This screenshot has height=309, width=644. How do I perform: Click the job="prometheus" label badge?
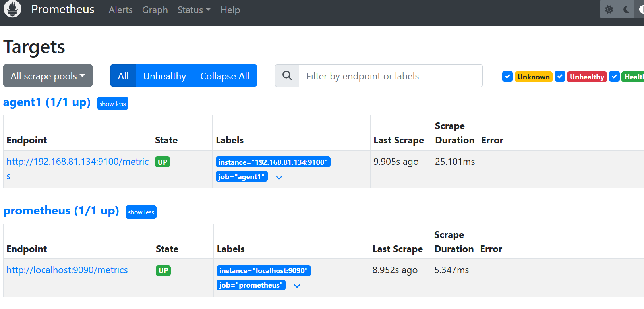tap(251, 285)
